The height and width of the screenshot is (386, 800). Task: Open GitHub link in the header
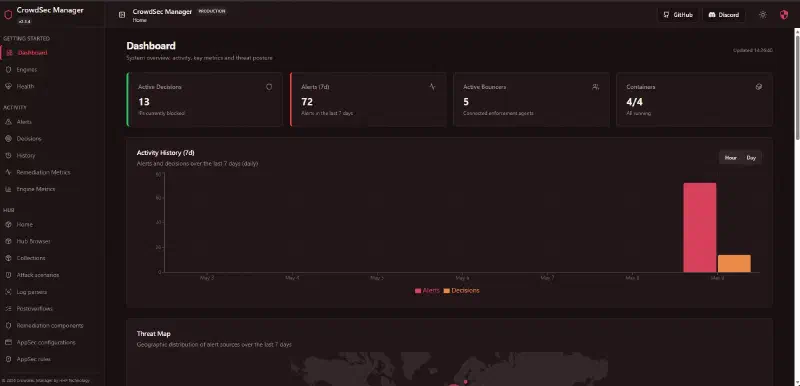tap(678, 15)
